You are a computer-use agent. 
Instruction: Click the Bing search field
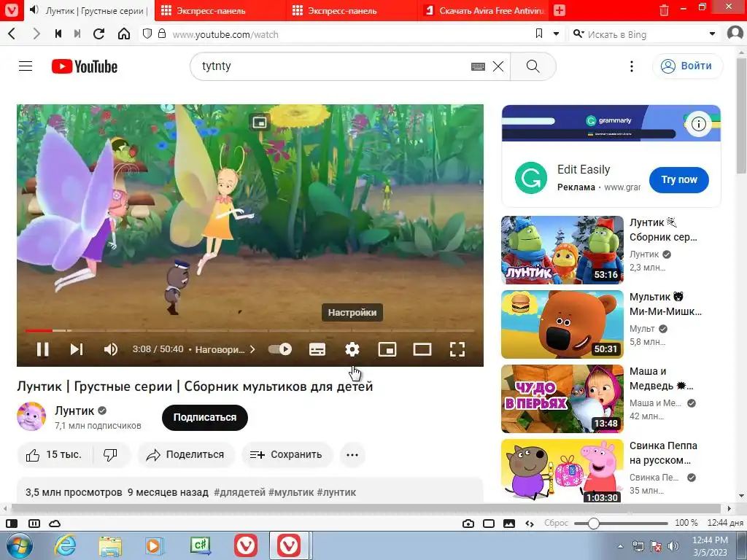click(644, 34)
